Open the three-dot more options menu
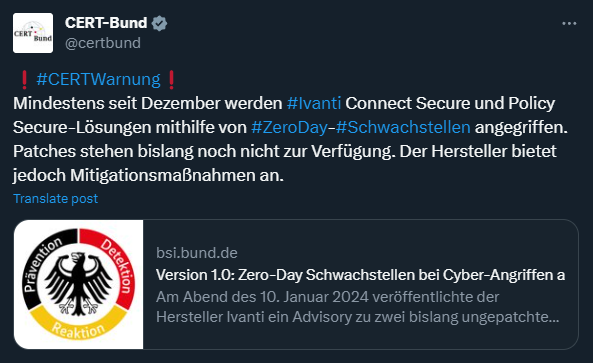593x363 pixels. (569, 23)
